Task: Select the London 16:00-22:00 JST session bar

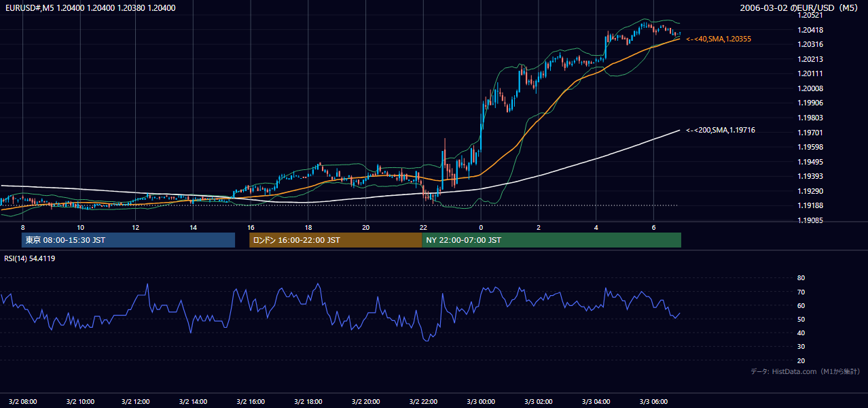Action: click(x=336, y=240)
